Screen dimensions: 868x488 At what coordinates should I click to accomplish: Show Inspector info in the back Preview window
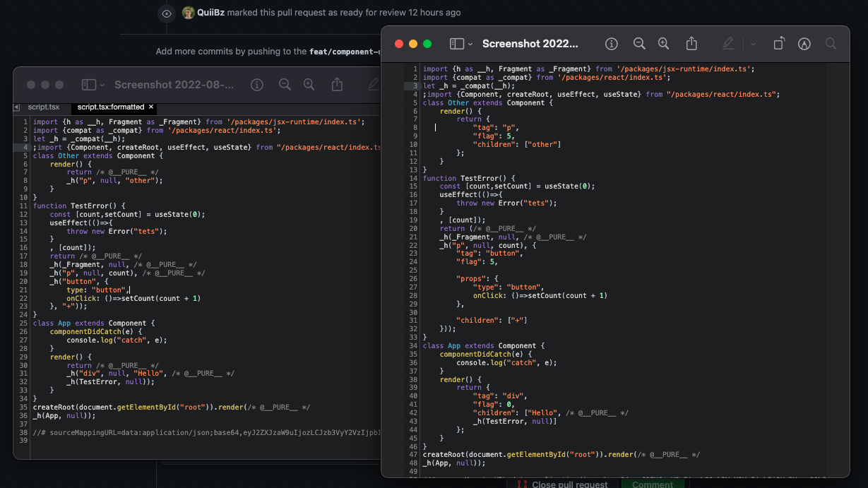click(257, 85)
